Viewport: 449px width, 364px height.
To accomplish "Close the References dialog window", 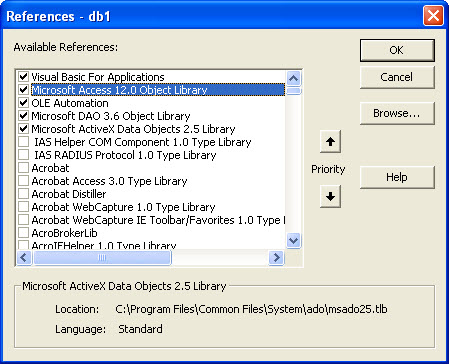I will point(433,16).
